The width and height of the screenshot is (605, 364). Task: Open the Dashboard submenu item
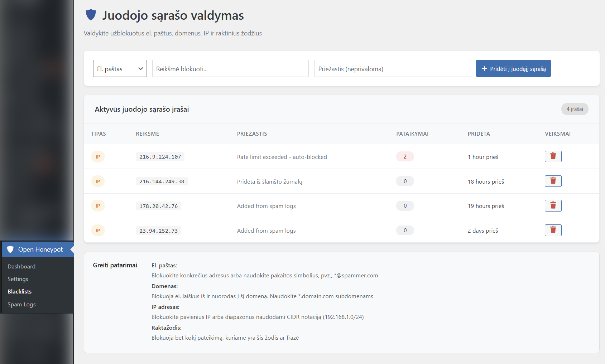pyautogui.click(x=21, y=266)
